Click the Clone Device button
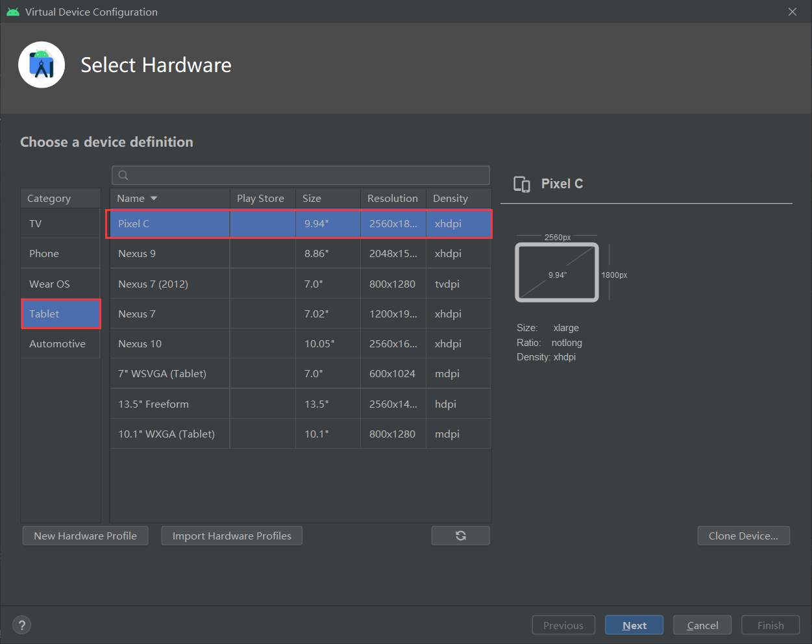812x644 pixels. click(743, 536)
